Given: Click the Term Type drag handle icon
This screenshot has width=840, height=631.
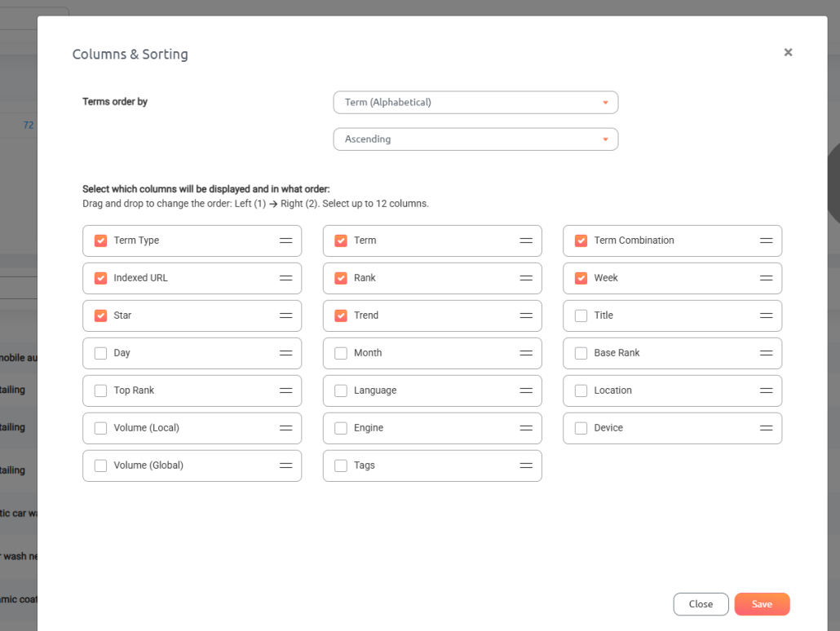Looking at the screenshot, I should (286, 240).
